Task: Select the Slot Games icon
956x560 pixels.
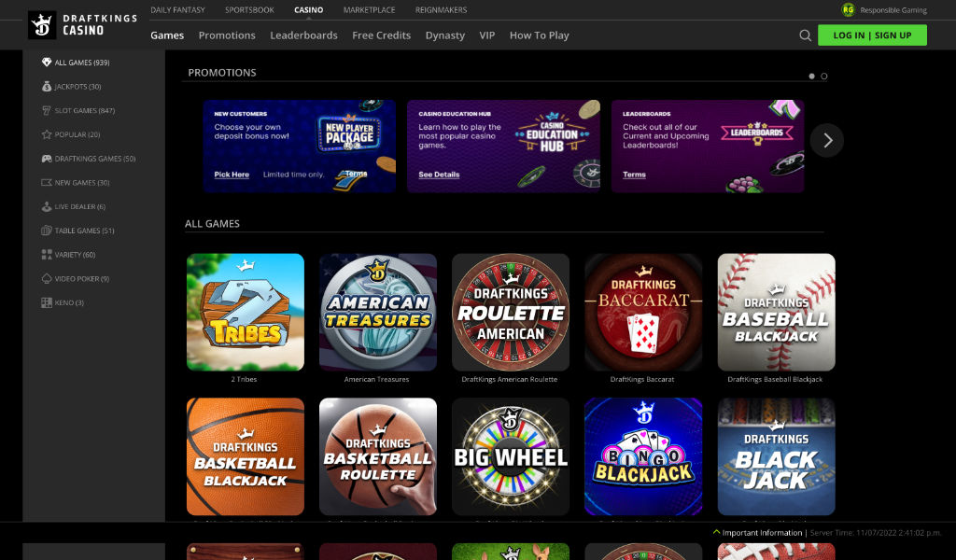Action: click(x=47, y=110)
